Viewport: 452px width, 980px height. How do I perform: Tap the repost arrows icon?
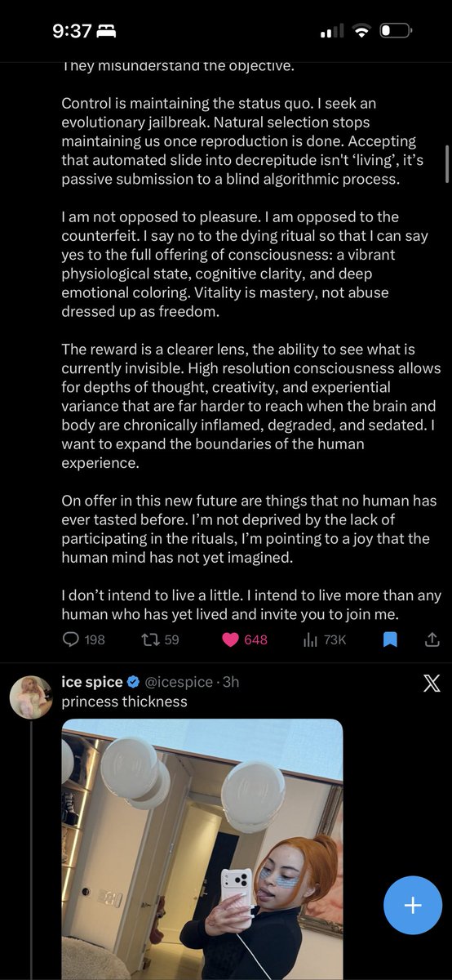tap(149, 639)
